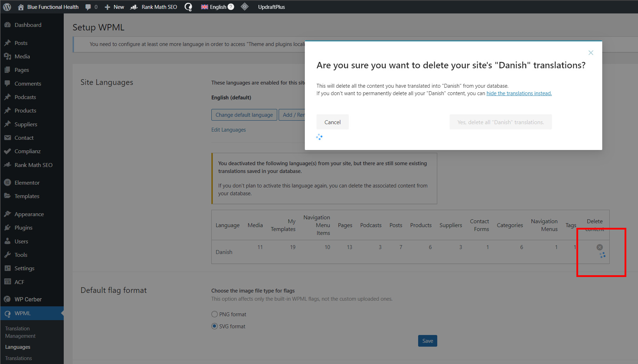This screenshot has width=638, height=364.
Task: Select the PNG format radio button
Action: [x=215, y=314]
